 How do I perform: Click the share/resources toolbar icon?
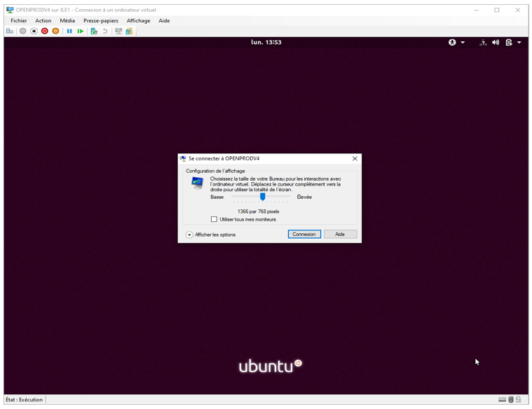(x=129, y=32)
